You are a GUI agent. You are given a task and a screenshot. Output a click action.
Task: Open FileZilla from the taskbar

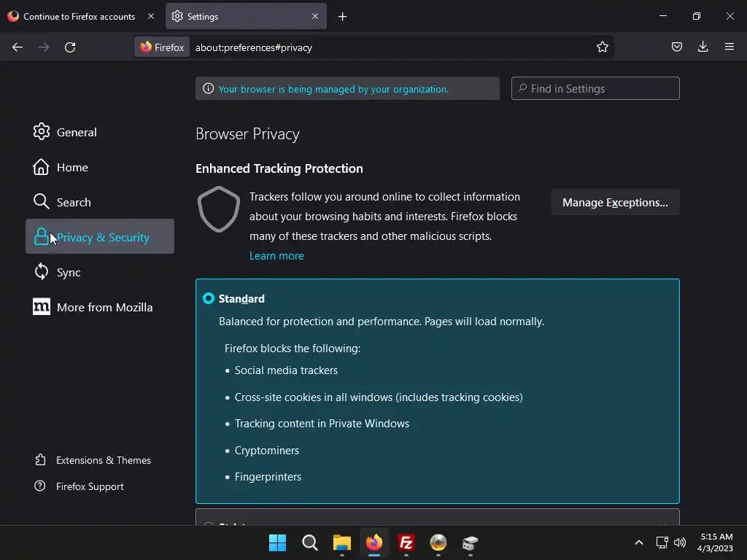click(x=406, y=542)
